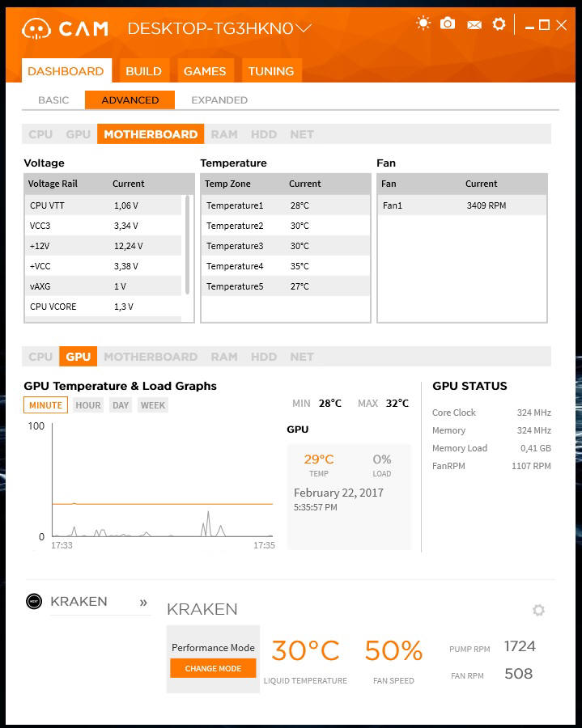Switch to the DASHBOARD tab
The height and width of the screenshot is (728, 582).
pyautogui.click(x=66, y=71)
